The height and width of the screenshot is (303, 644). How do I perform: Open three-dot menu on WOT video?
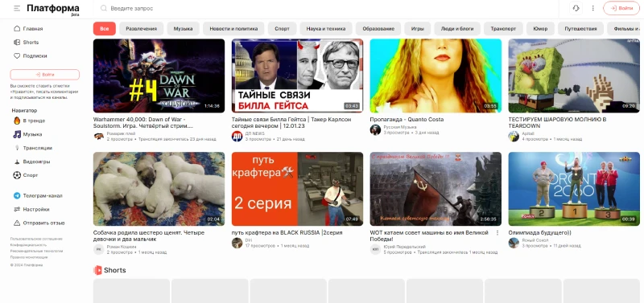pyautogui.click(x=497, y=232)
